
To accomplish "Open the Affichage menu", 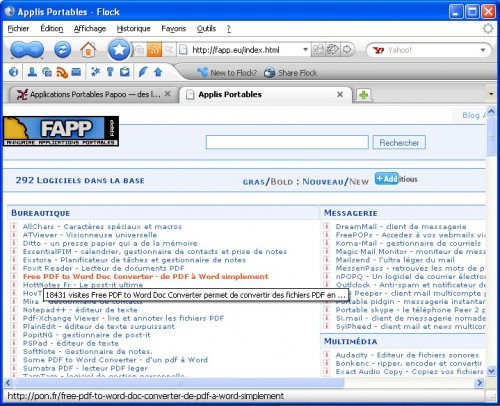I will (x=90, y=29).
